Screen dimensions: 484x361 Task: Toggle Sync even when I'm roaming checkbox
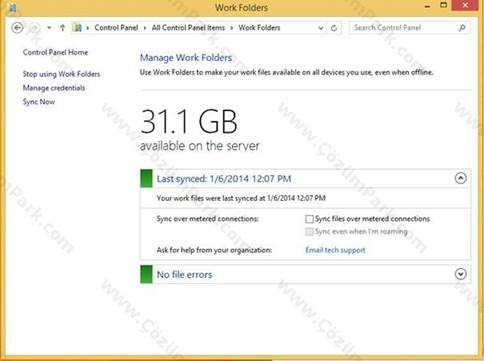click(309, 231)
